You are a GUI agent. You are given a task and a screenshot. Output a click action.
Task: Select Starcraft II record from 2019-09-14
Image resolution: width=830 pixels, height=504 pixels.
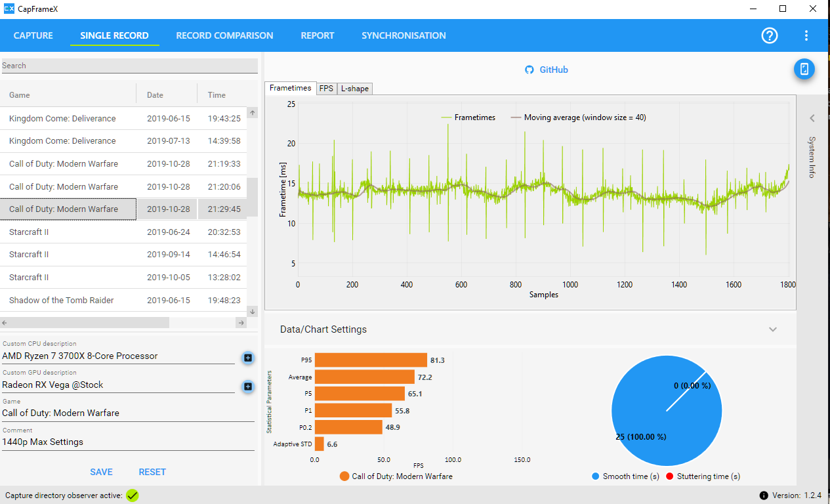tap(123, 255)
